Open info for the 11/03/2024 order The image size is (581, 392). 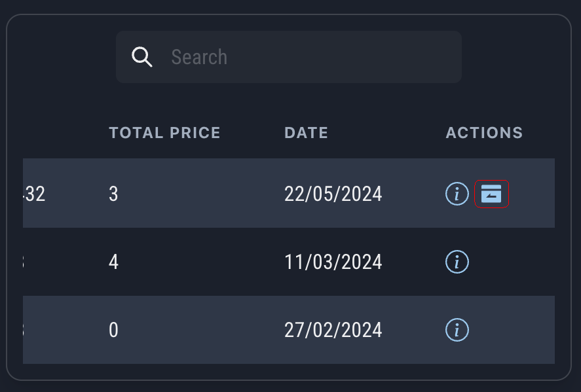[457, 262]
